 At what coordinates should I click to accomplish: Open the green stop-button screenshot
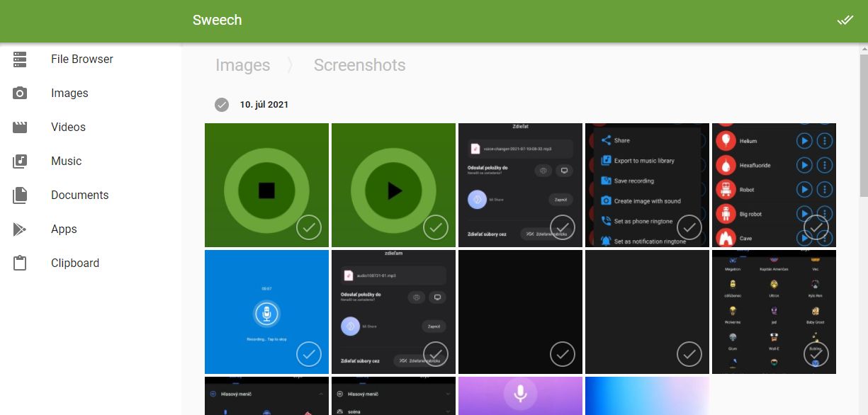tap(266, 185)
